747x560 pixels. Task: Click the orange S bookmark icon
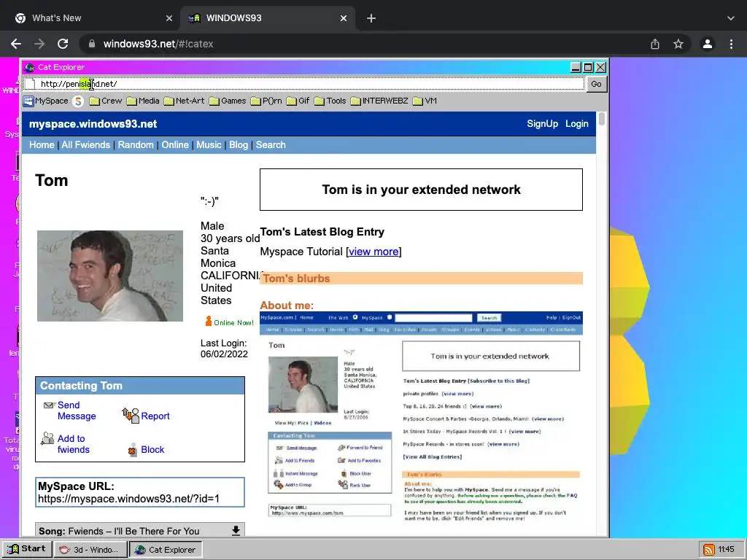click(x=78, y=101)
